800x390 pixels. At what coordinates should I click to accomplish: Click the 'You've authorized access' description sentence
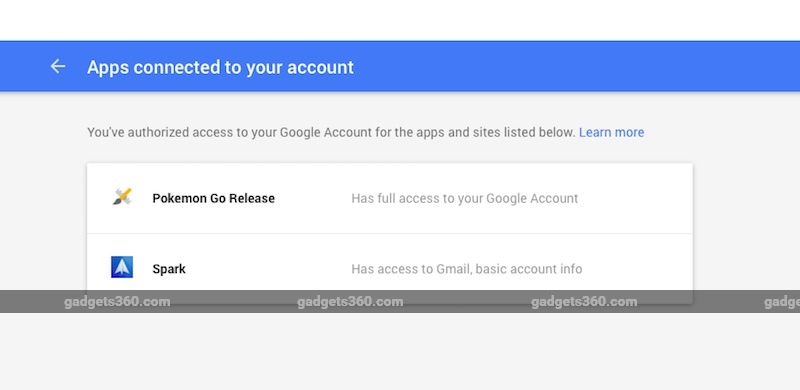coord(331,132)
